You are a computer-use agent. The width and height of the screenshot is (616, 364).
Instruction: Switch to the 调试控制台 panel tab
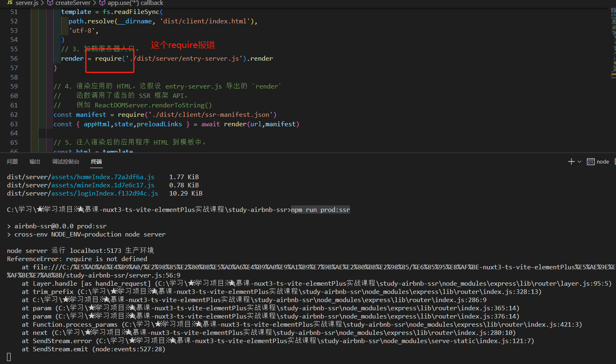click(x=66, y=162)
